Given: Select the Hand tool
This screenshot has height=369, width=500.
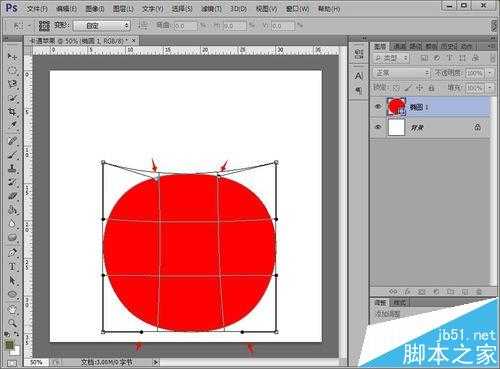Looking at the screenshot, I should pyautogui.click(x=12, y=309).
